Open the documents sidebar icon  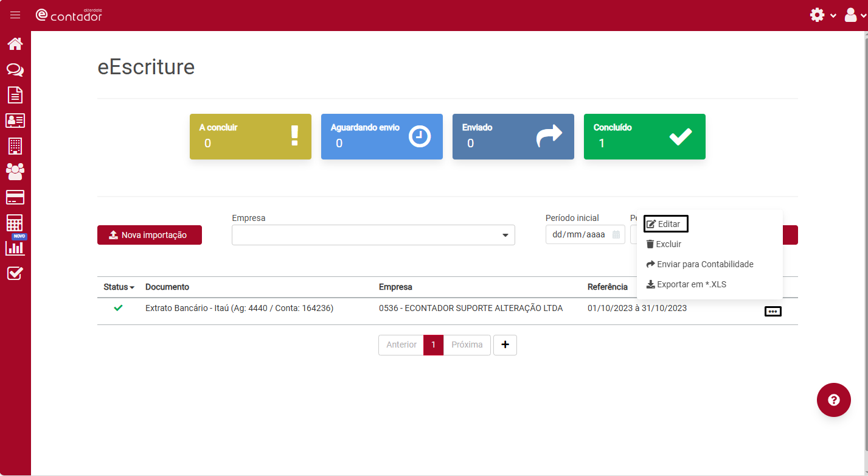(x=15, y=95)
